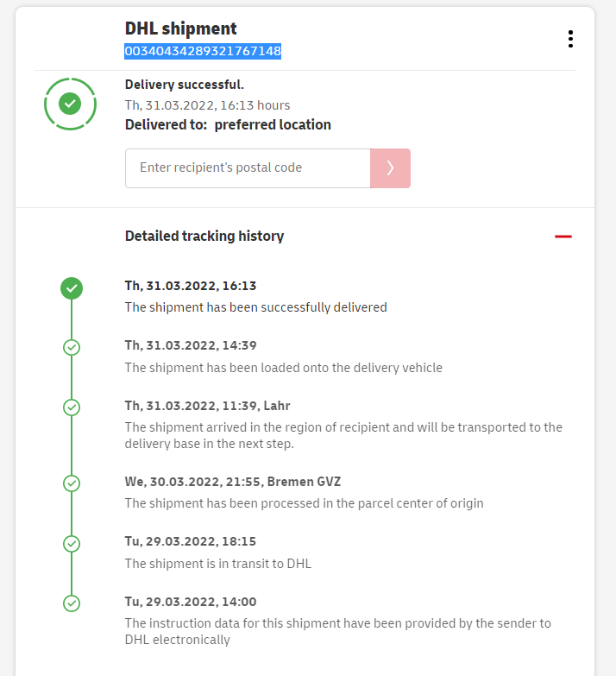Click checkmark beside in transit to DHL
Image resolution: width=616 pixels, height=676 pixels.
(x=72, y=544)
